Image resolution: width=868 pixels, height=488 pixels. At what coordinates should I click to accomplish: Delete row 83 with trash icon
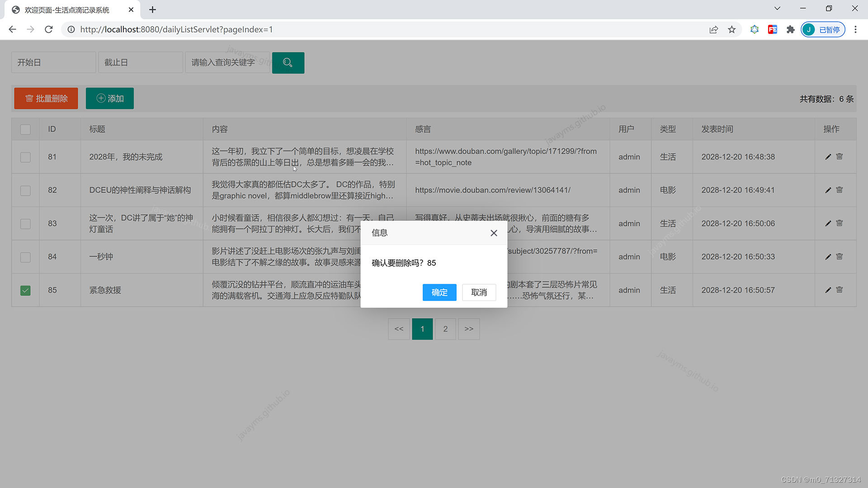click(x=840, y=223)
